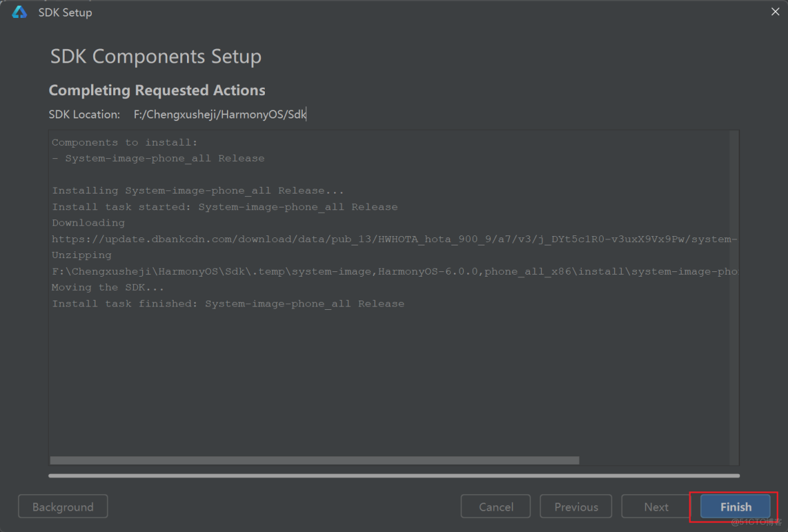Screen dimensions: 788x532
Task: Click the DevEco Studio logo in title bar
Action: (19, 13)
